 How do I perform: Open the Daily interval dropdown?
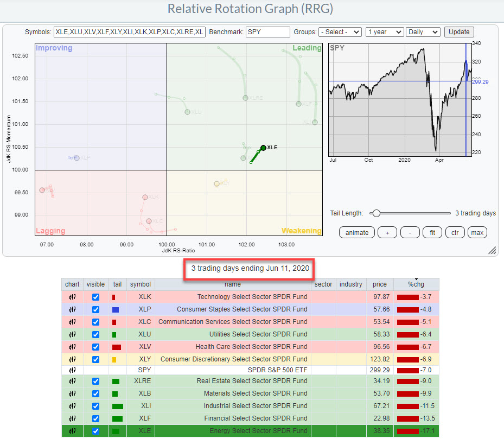click(x=424, y=32)
